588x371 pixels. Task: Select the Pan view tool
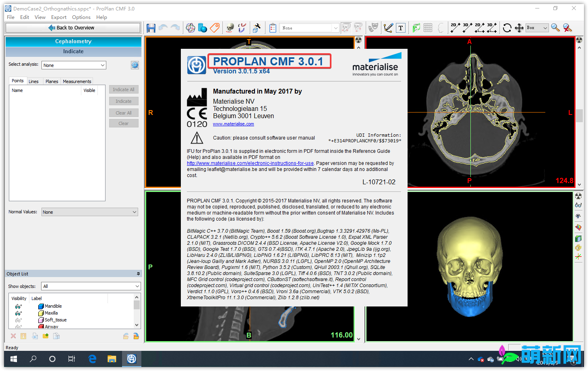(520, 27)
